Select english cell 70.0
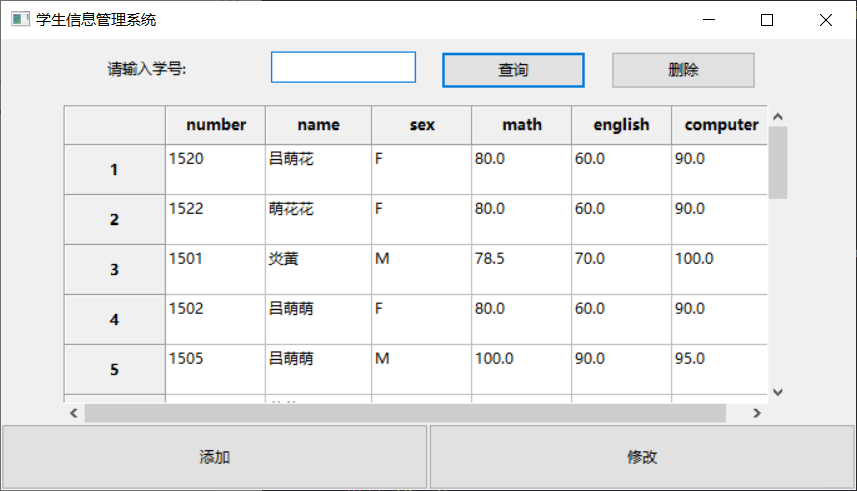 click(621, 270)
